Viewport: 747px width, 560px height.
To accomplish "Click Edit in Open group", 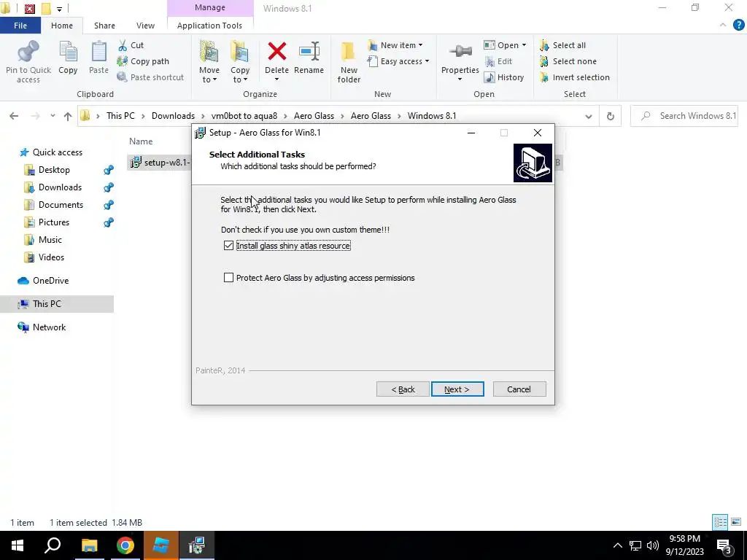I will coord(498,61).
